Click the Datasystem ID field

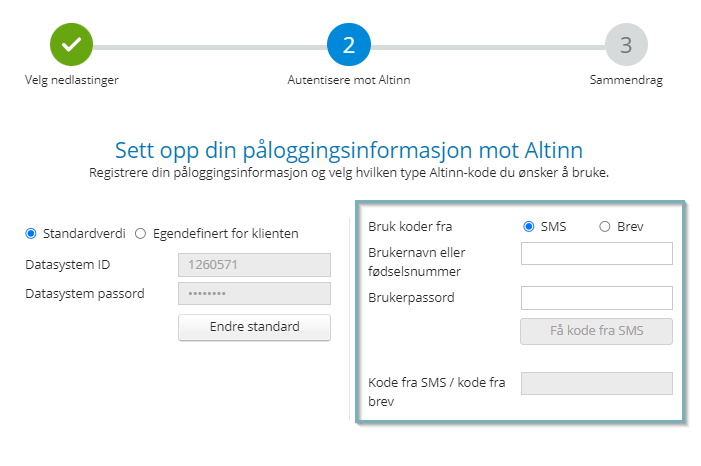pyautogui.click(x=254, y=265)
